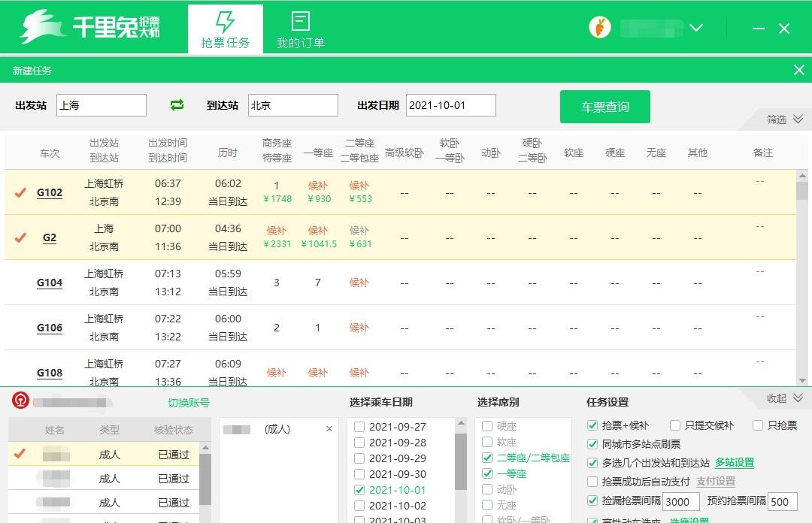Toggle 抢票+候补 option
Image resolution: width=812 pixels, height=523 pixels.
(592, 425)
